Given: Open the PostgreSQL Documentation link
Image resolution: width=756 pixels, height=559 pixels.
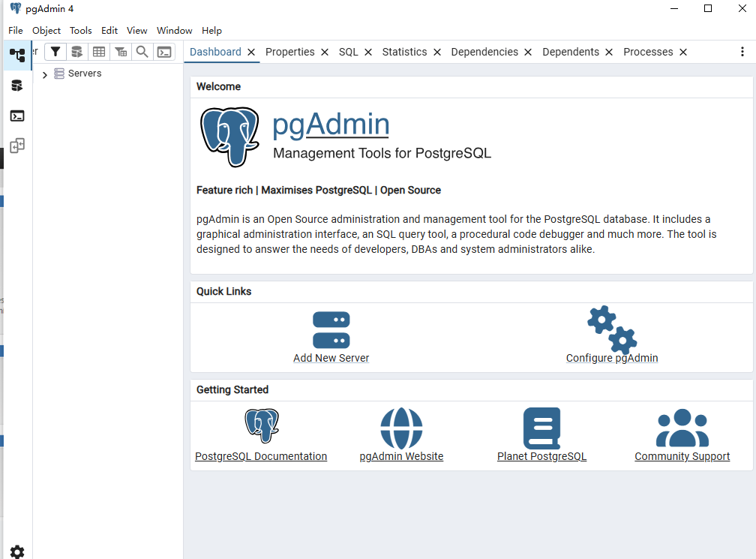Looking at the screenshot, I should (261, 456).
